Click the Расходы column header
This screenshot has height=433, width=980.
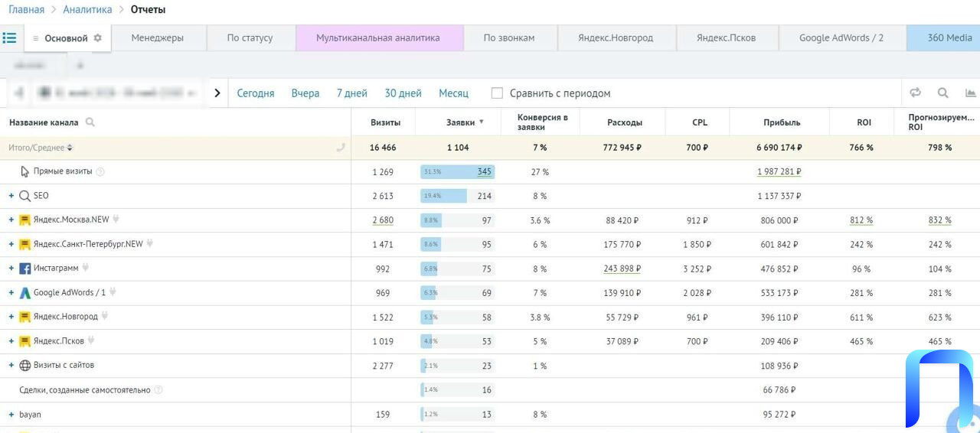[625, 122]
